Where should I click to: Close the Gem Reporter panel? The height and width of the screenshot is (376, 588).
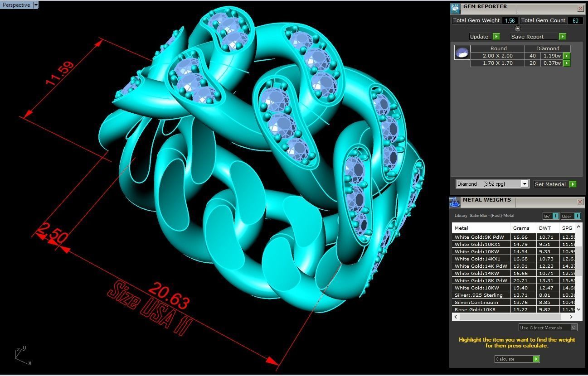[580, 8]
